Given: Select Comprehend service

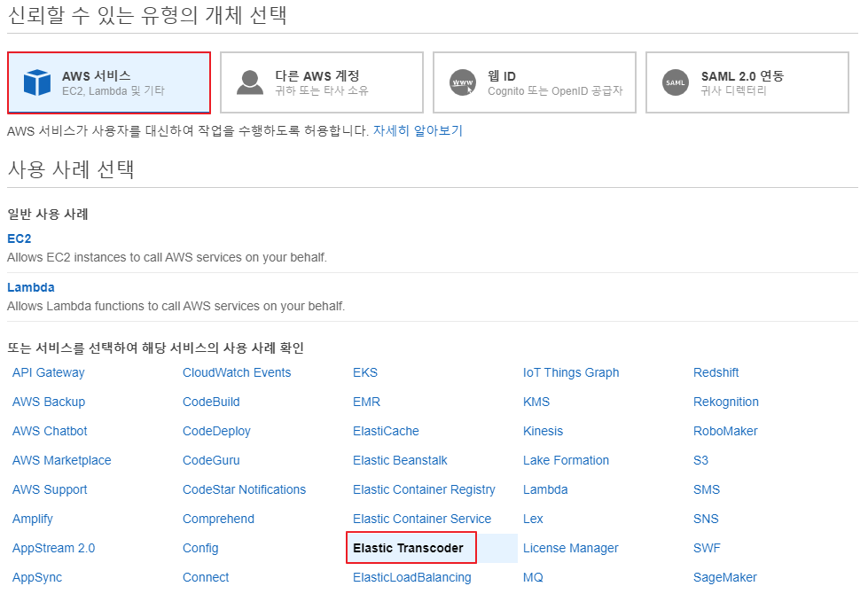Looking at the screenshot, I should point(219,520).
